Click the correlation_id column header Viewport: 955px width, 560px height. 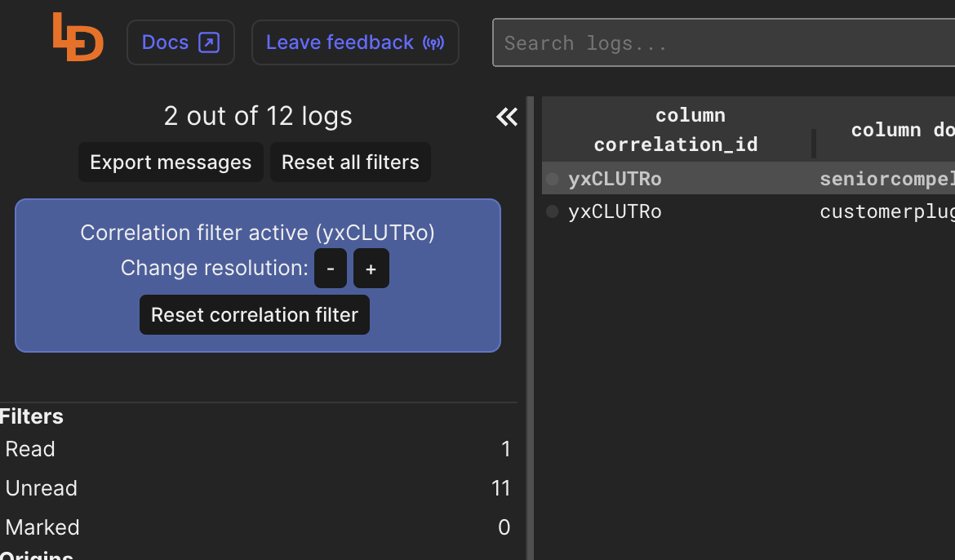coord(676,130)
